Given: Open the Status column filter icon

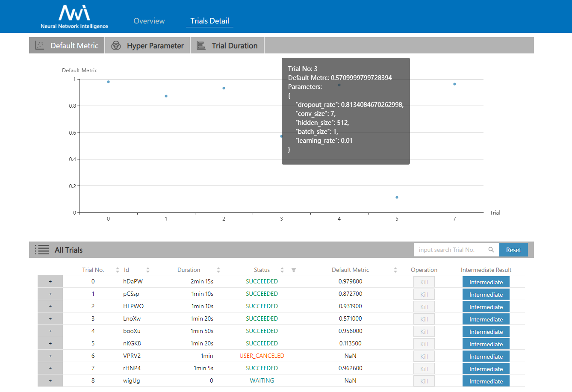Looking at the screenshot, I should pos(294,270).
